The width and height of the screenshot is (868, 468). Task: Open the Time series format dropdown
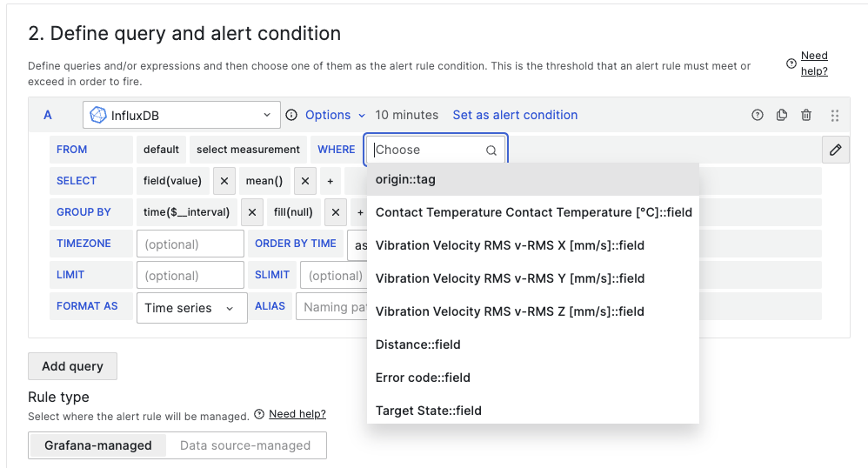191,307
